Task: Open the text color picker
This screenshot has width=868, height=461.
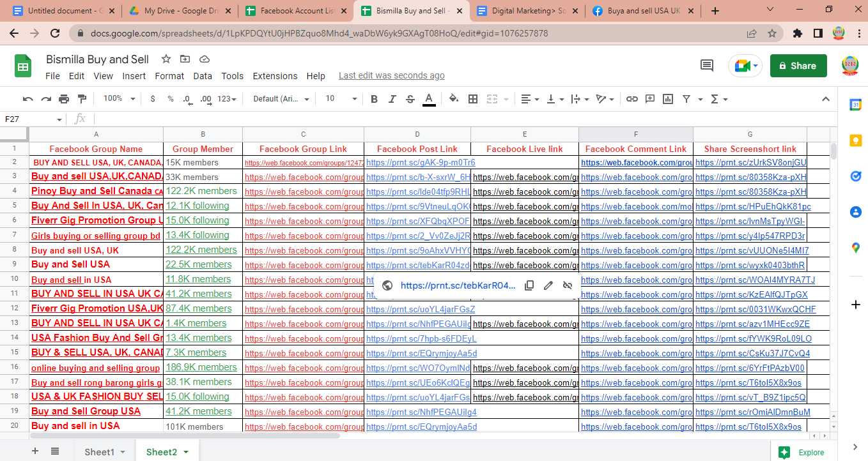Action: [x=429, y=99]
